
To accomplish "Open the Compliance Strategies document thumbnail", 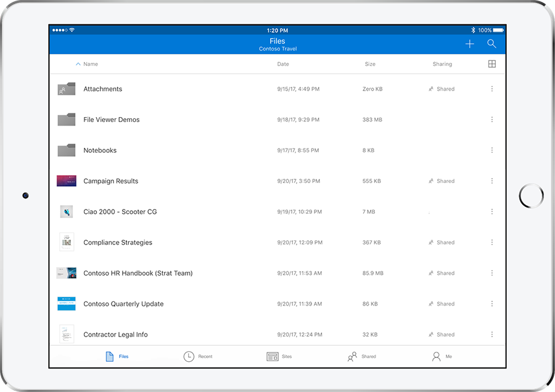I will click(x=67, y=242).
